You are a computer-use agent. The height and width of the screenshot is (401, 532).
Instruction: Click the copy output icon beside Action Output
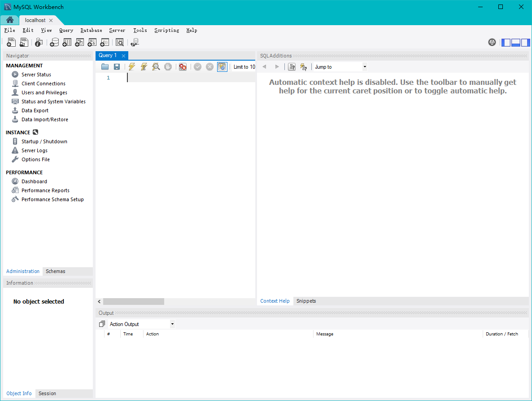102,324
